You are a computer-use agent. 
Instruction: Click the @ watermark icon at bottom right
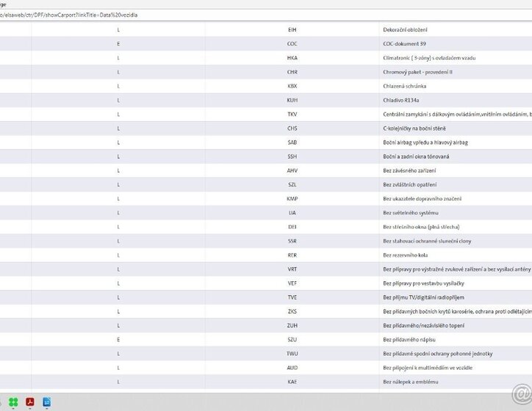pos(521,396)
